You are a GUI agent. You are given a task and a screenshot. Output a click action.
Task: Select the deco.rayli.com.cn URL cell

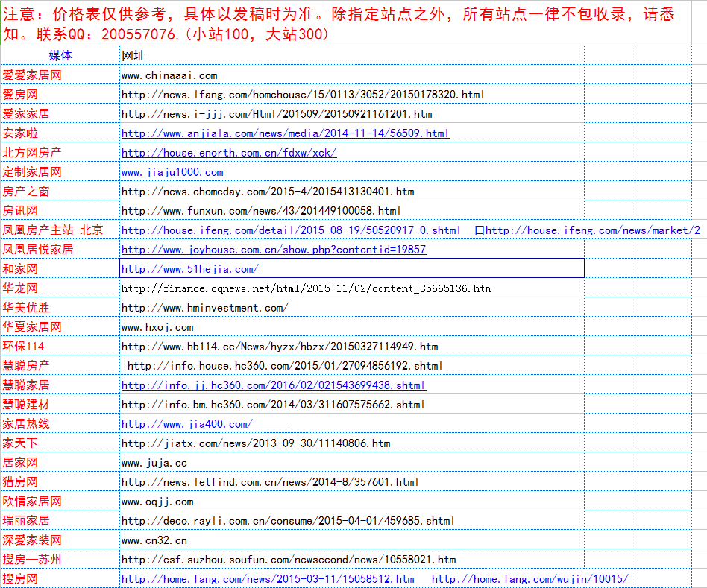click(x=352, y=520)
